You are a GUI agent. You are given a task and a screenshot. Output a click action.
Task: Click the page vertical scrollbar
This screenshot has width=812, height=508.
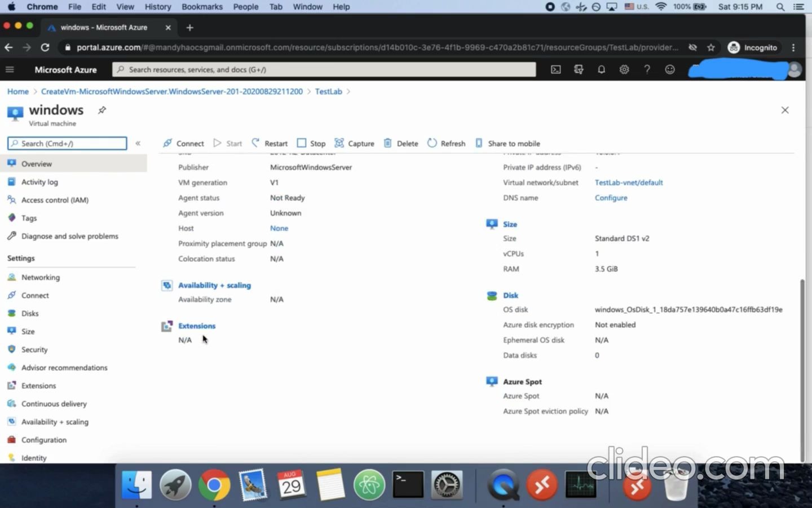(802, 370)
